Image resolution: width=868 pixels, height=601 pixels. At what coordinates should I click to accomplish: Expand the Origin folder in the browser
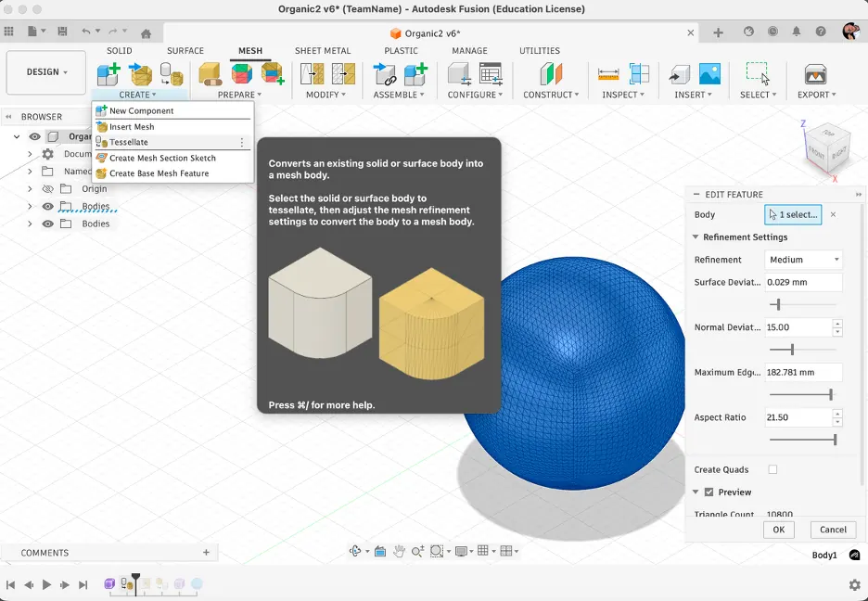[x=29, y=188]
